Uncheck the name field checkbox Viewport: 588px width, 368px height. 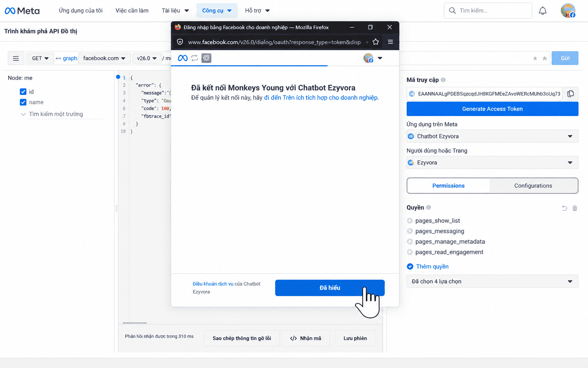click(23, 102)
